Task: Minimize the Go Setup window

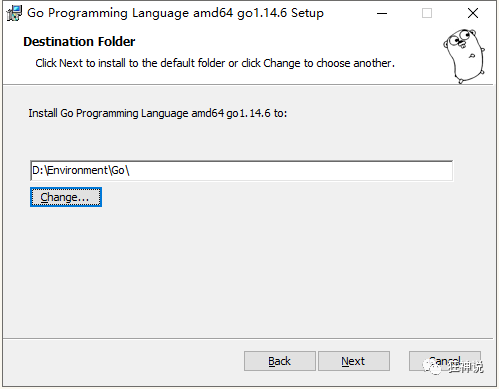Action: click(x=382, y=13)
